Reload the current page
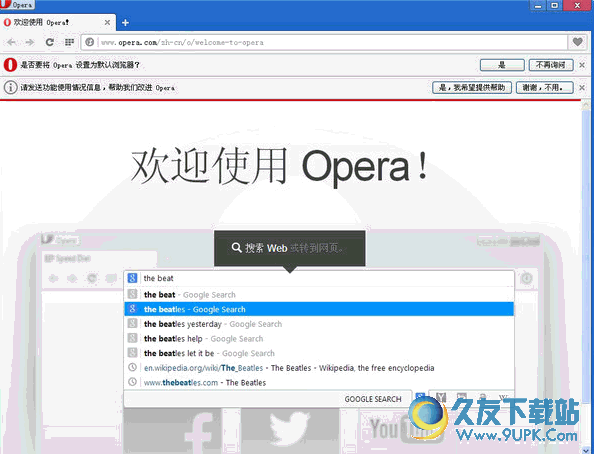Screen dimensions: 594x454 (49, 42)
